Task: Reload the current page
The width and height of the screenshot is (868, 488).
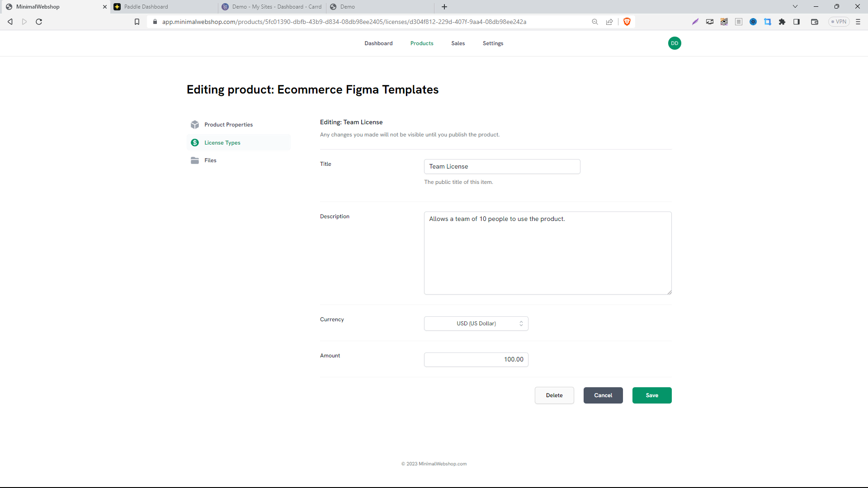Action: coord(39,22)
